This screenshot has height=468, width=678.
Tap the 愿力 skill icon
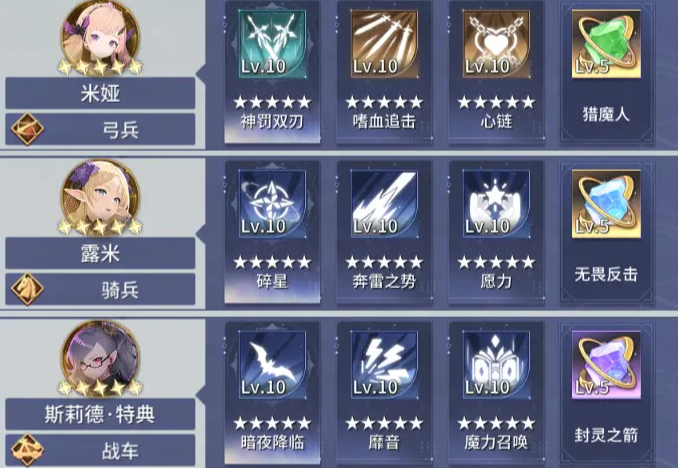496,204
